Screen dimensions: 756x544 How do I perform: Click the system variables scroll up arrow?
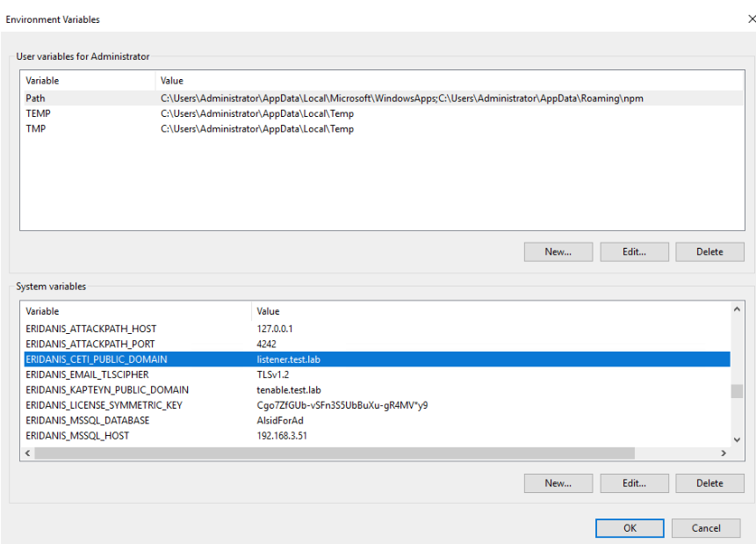[x=737, y=309]
